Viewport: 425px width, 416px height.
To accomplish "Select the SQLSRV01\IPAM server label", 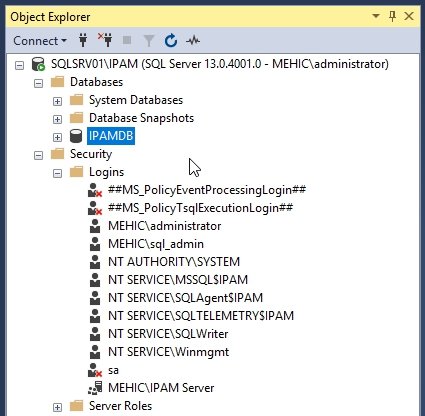I will pyautogui.click(x=220, y=64).
